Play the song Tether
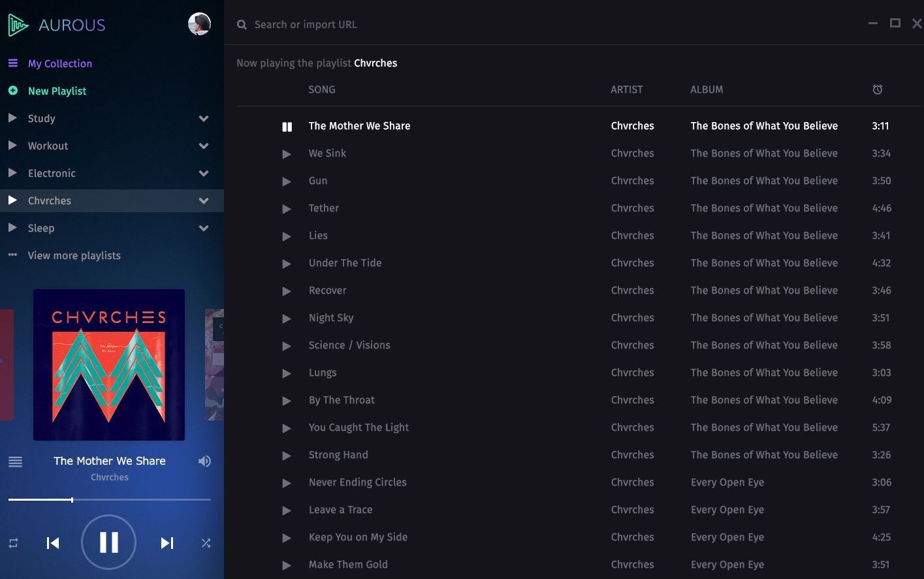Screen dimensions: 924x579 coord(287,209)
